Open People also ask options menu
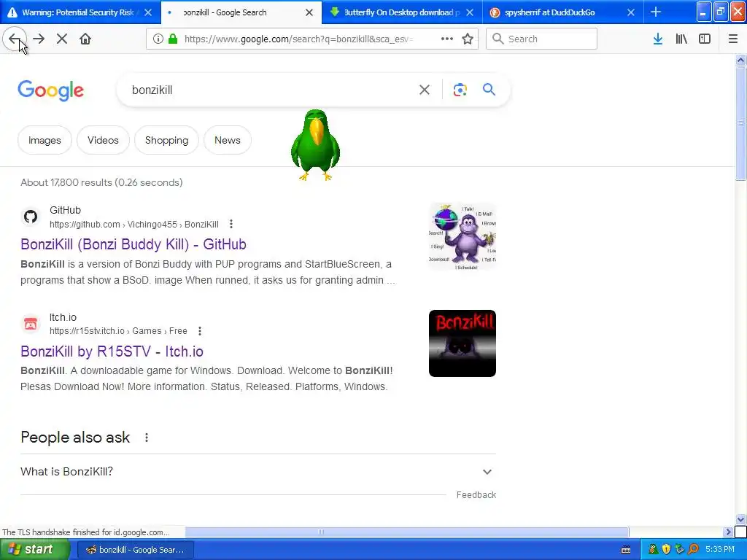747x560 pixels. pyautogui.click(x=147, y=437)
